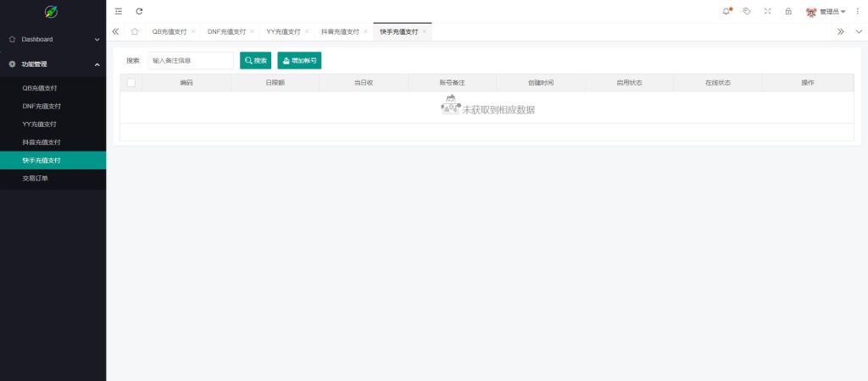
Task: Click the 当日收 column header
Action: pos(364,82)
